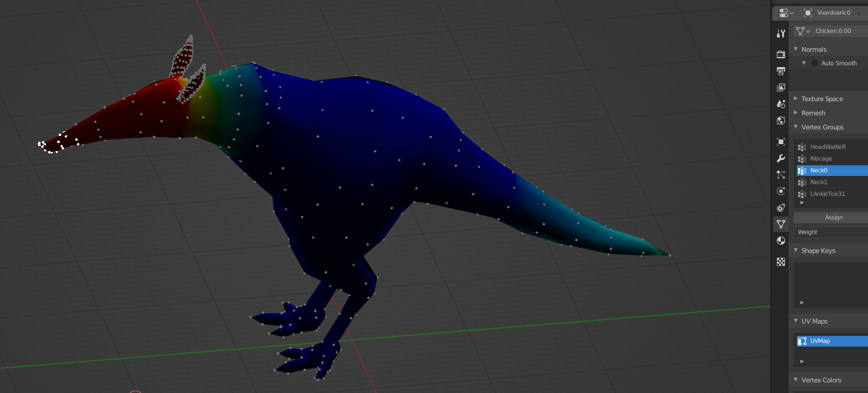The image size is (868, 393).
Task: Click the HeadWattleR vertex group icon
Action: tap(802, 147)
